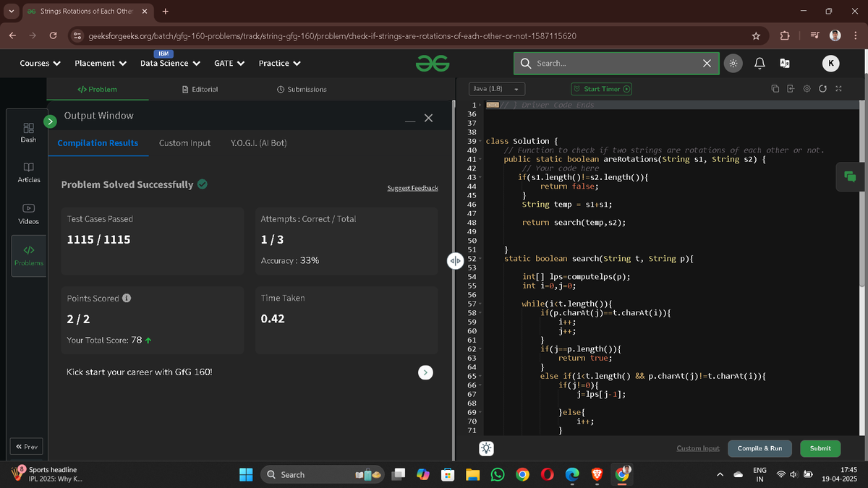868x488 pixels.
Task: Reset code with the refresh icon
Action: [822, 89]
